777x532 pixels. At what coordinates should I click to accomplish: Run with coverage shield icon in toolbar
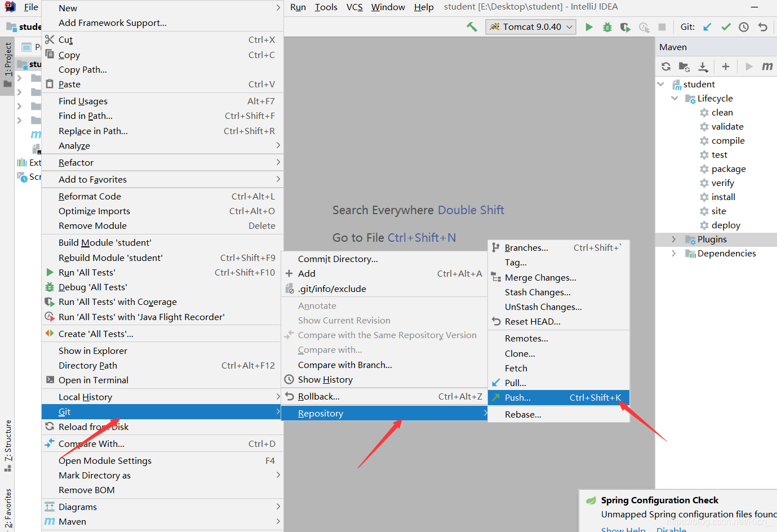[625, 27]
